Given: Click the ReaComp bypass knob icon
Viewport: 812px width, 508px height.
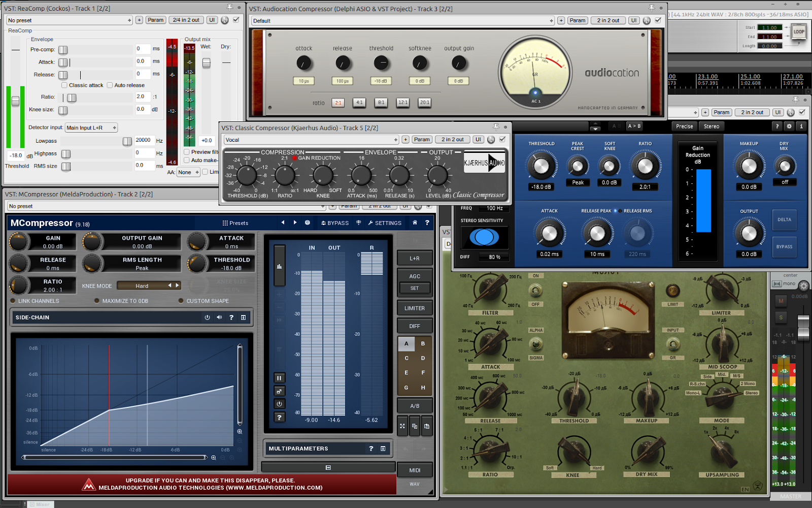Looking at the screenshot, I should coord(225,20).
